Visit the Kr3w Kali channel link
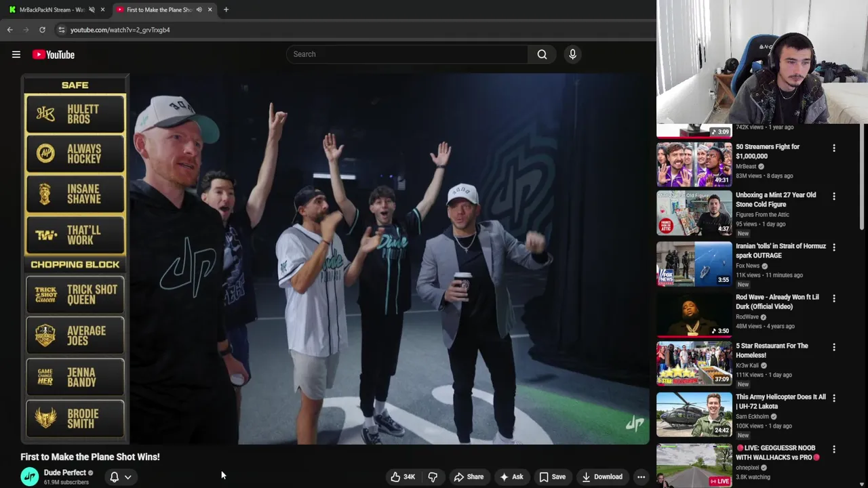This screenshot has width=868, height=488. pyautogui.click(x=747, y=366)
